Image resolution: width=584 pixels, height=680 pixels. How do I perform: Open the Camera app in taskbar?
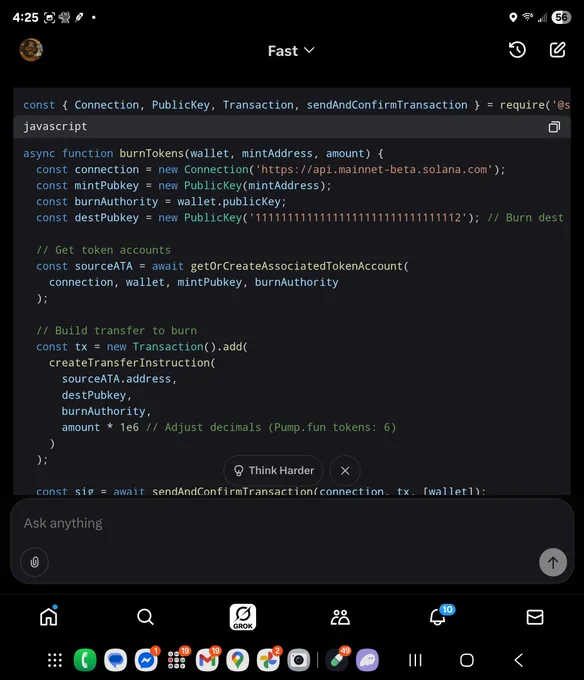coord(298,660)
